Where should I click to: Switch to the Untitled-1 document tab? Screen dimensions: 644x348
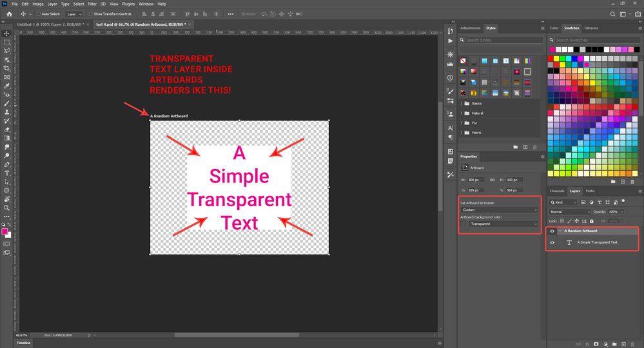(50, 24)
